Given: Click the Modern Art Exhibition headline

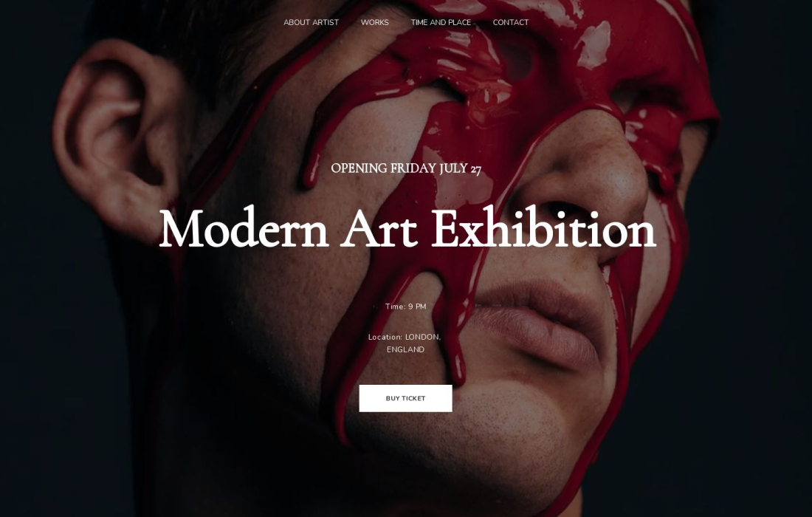Looking at the screenshot, I should point(407,228).
